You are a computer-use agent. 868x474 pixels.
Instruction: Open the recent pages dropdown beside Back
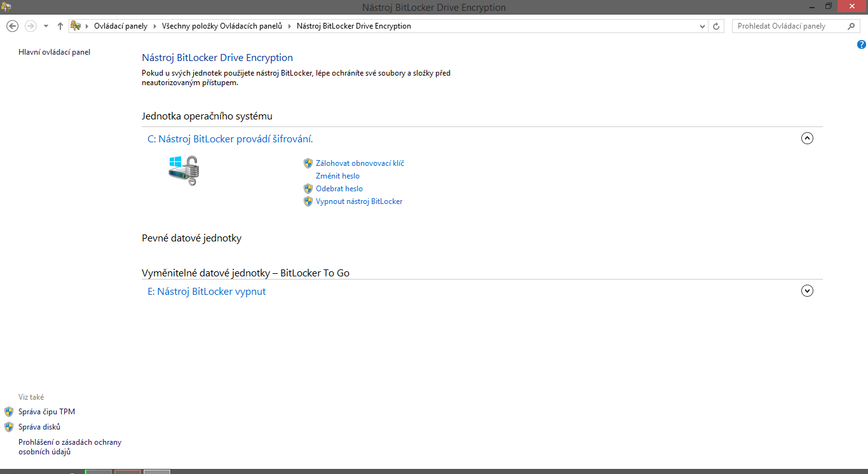[45, 25]
